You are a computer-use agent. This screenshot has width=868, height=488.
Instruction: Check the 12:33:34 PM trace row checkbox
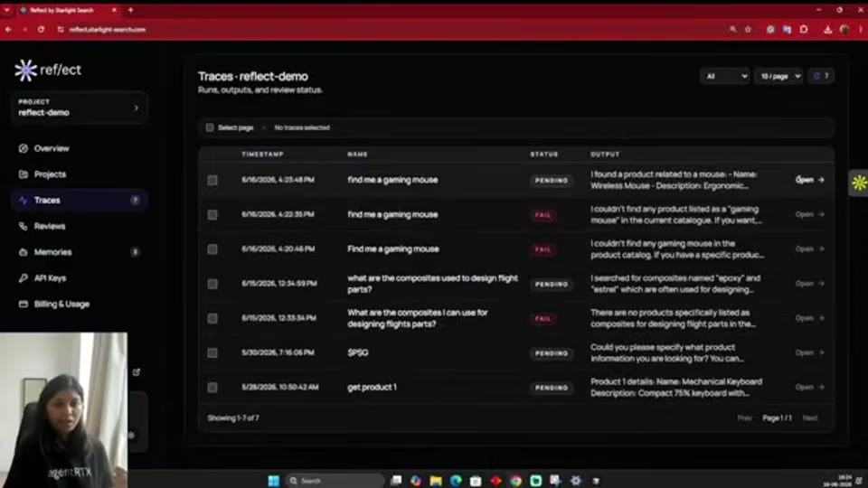[x=212, y=319]
